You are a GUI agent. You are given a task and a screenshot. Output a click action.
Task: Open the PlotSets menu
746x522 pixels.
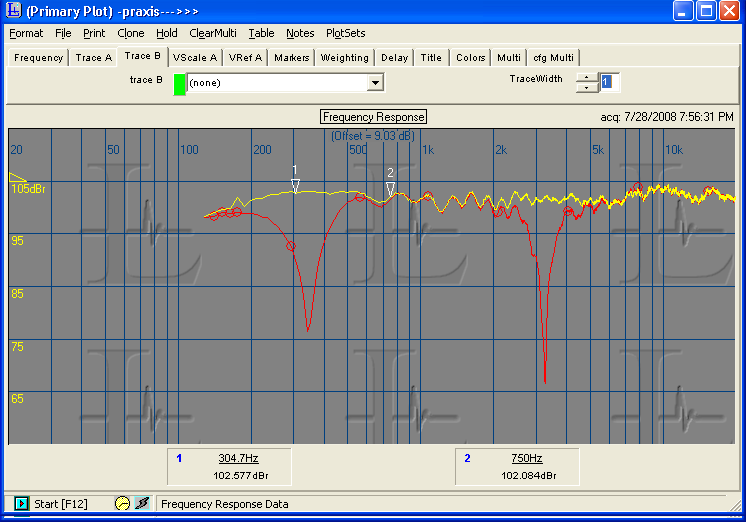[x=345, y=33]
